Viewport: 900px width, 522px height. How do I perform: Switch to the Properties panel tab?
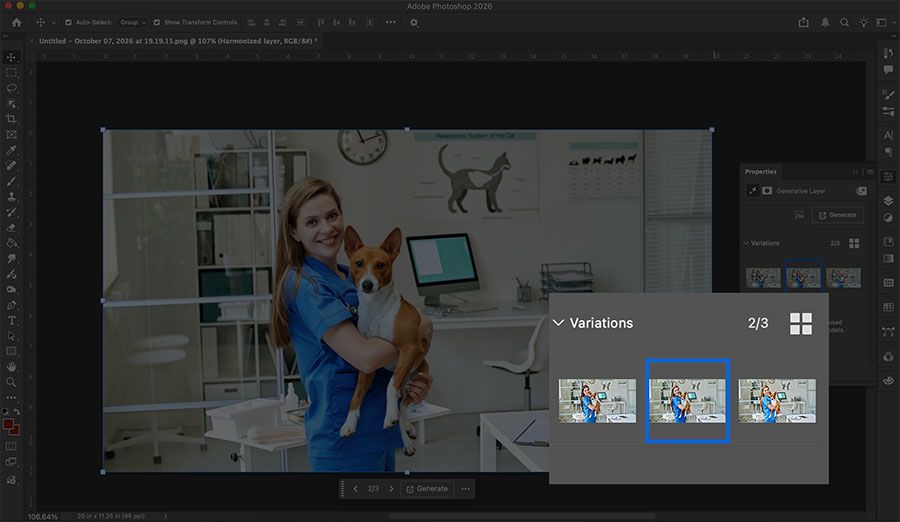point(761,172)
